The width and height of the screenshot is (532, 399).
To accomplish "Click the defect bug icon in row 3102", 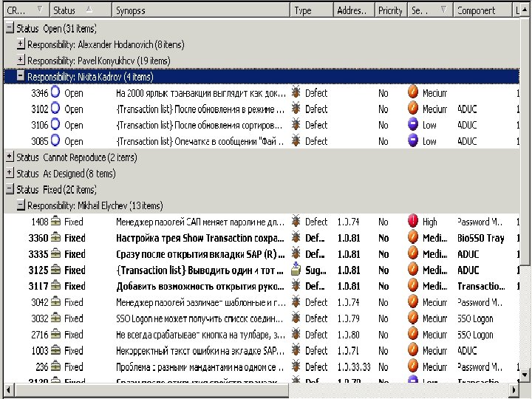I will (296, 109).
